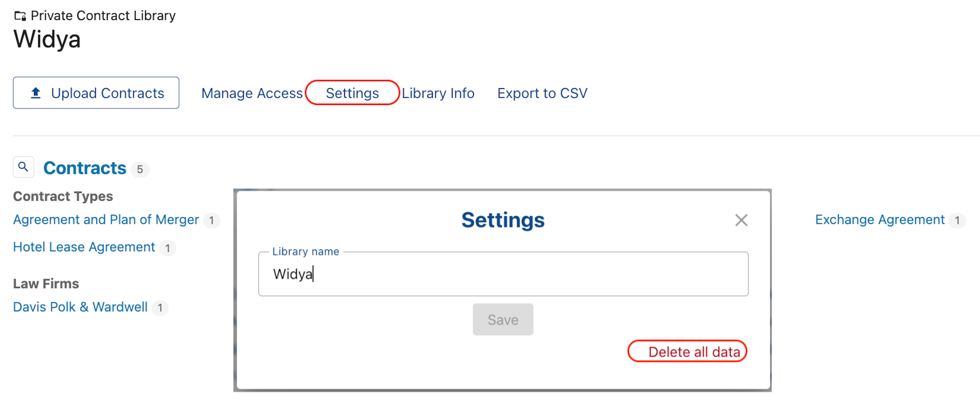This screenshot has width=980, height=406.
Task: Open the Settings menu item
Action: pyautogui.click(x=352, y=93)
